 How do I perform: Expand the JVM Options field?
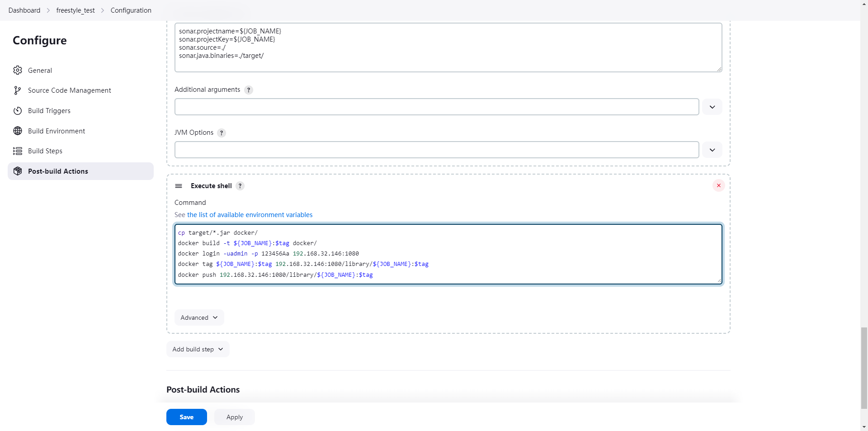[712, 150]
